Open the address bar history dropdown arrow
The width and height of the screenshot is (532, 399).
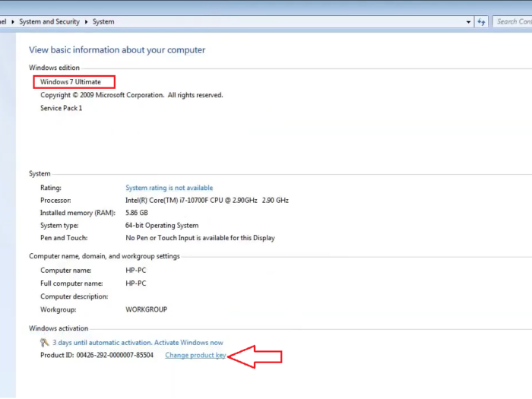[x=468, y=22]
